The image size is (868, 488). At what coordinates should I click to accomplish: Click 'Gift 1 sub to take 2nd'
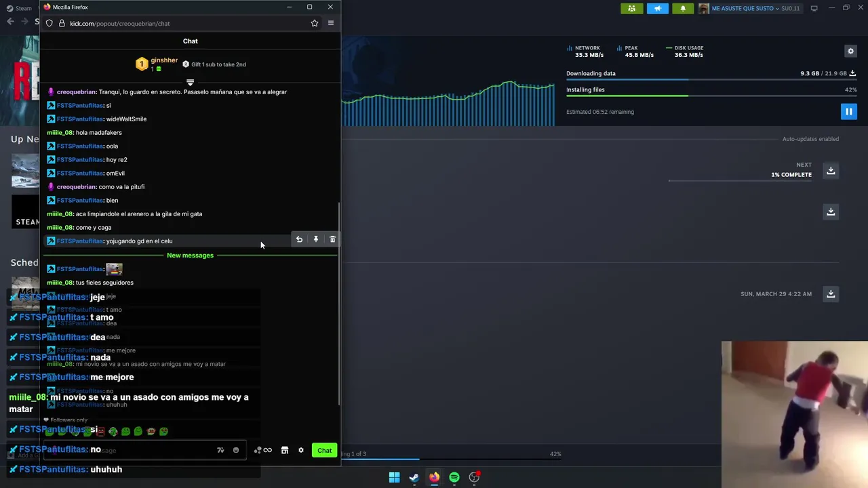[x=214, y=64]
